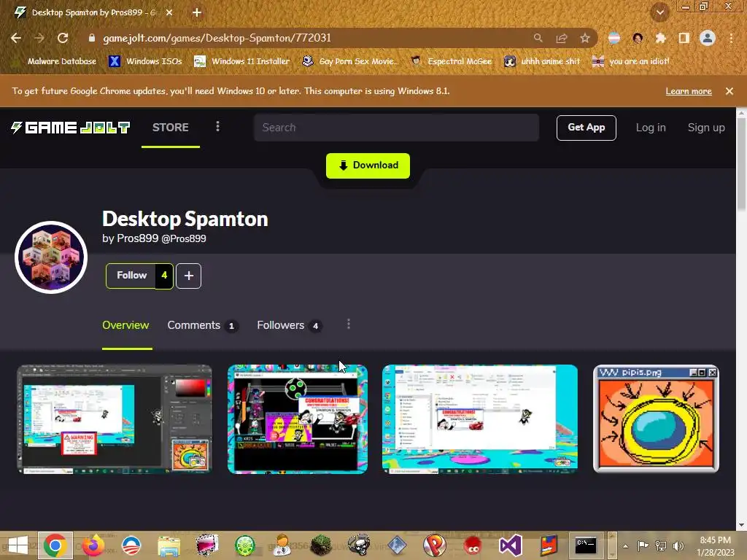
Task: Bookmark this tab with the star icon
Action: [585, 38]
